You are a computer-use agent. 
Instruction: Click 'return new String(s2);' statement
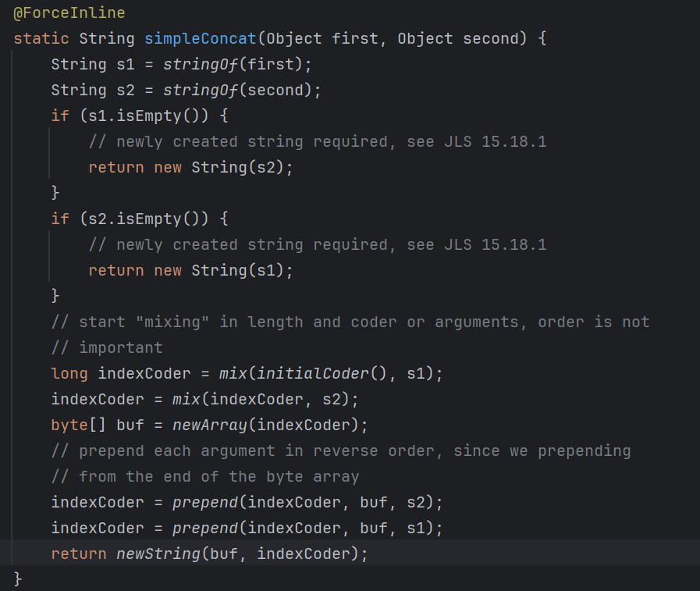pyautogui.click(x=190, y=168)
